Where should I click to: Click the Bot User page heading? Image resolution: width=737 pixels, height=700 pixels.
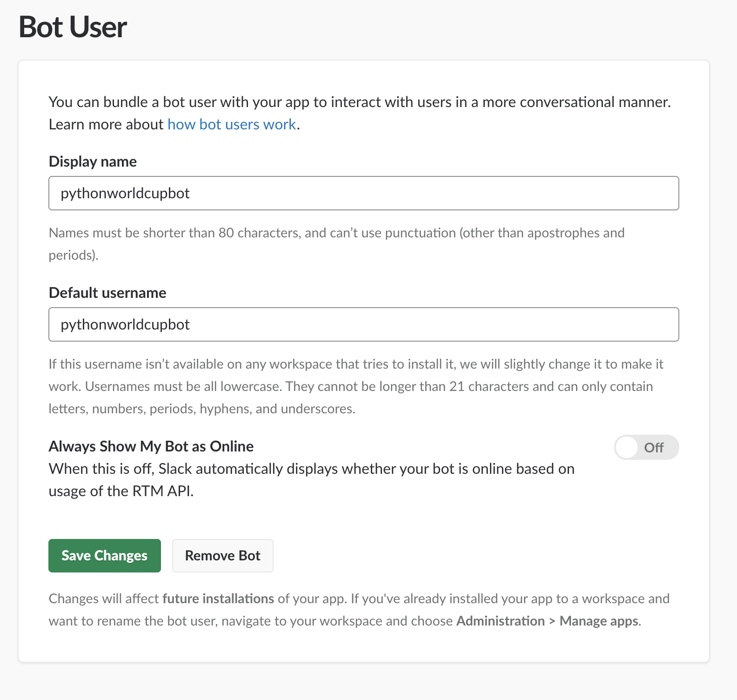coord(73,27)
